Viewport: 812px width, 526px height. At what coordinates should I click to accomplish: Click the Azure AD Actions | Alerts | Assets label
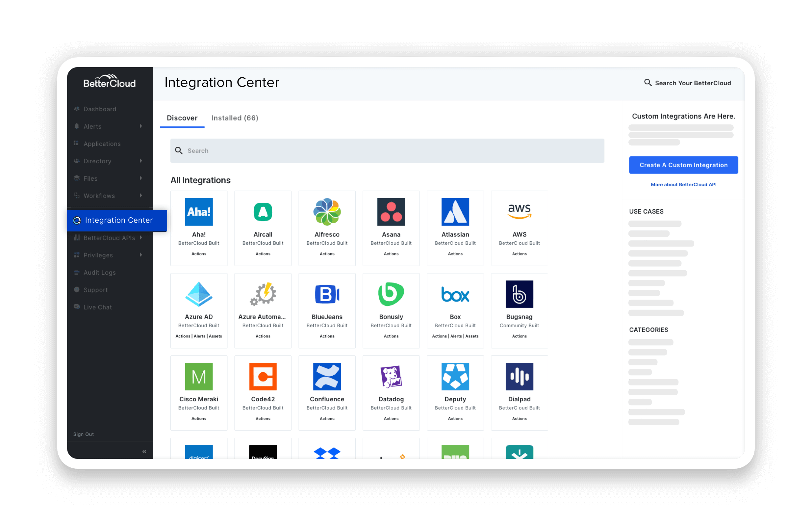coord(199,336)
